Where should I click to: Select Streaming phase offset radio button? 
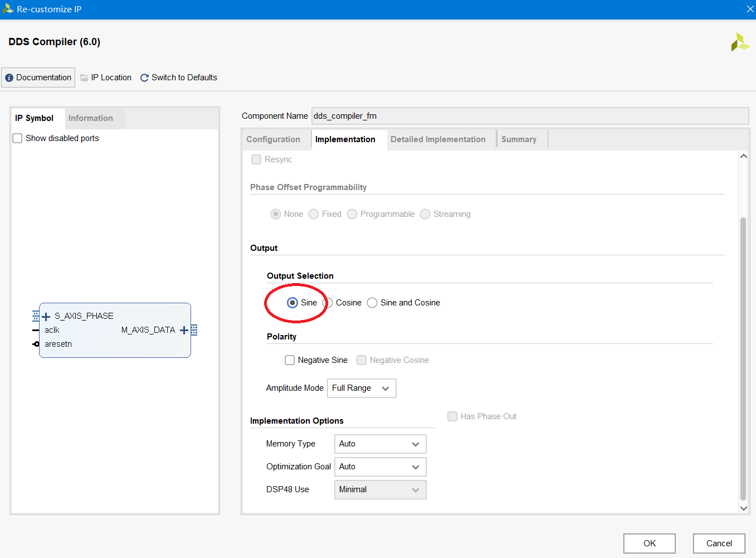click(x=425, y=214)
